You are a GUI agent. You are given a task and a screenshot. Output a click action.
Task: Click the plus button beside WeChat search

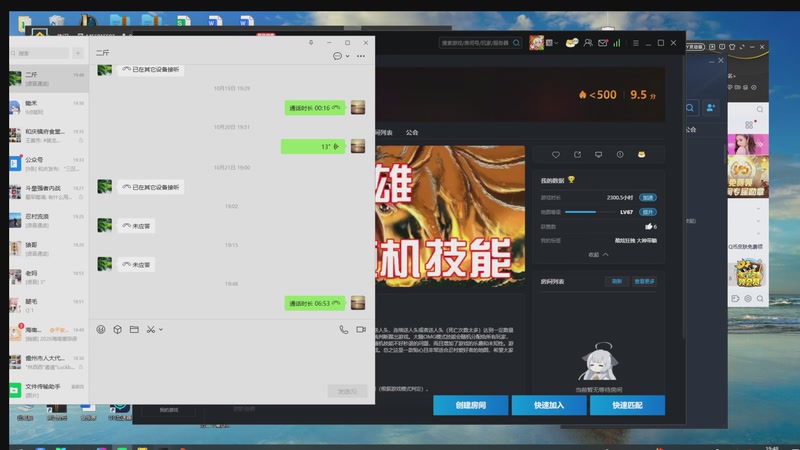click(x=78, y=53)
